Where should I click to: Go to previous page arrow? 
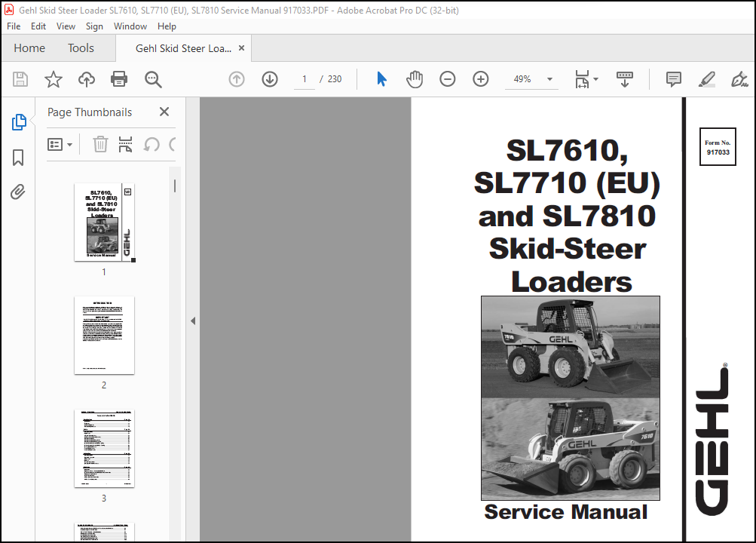tap(236, 79)
